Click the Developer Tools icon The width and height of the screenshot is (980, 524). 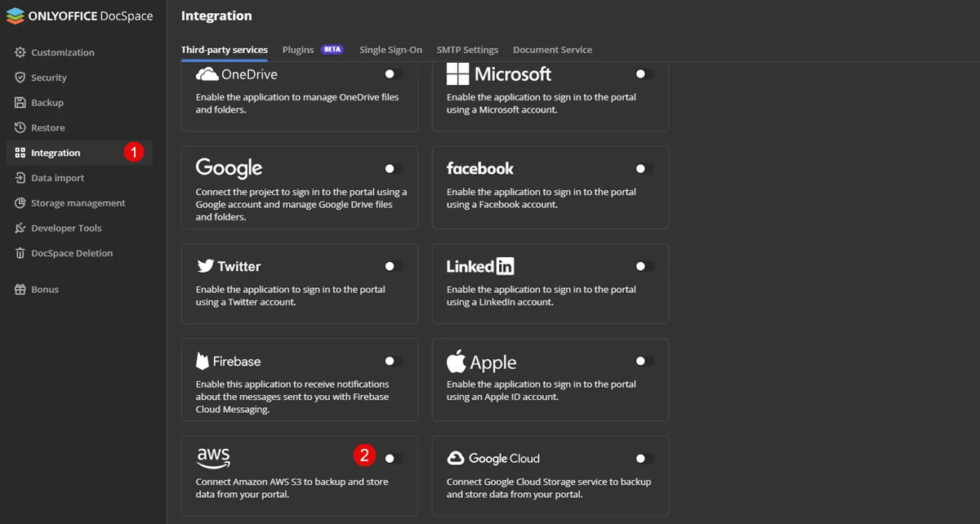[20, 228]
